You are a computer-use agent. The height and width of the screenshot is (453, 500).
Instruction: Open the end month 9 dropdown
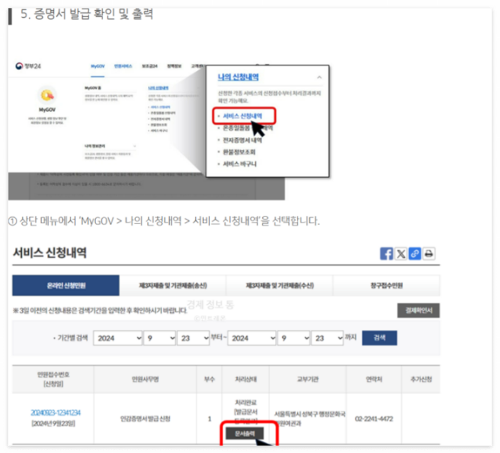(294, 338)
